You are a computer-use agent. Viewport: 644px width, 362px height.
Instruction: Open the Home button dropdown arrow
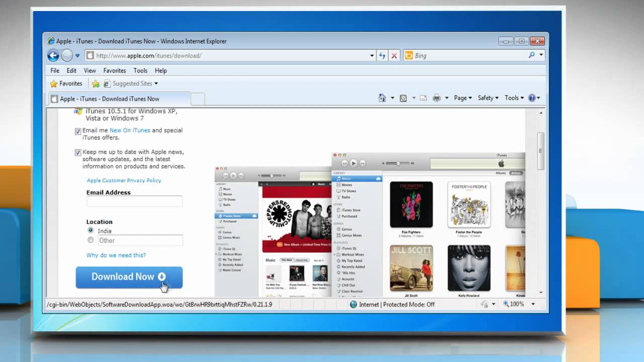pos(392,98)
